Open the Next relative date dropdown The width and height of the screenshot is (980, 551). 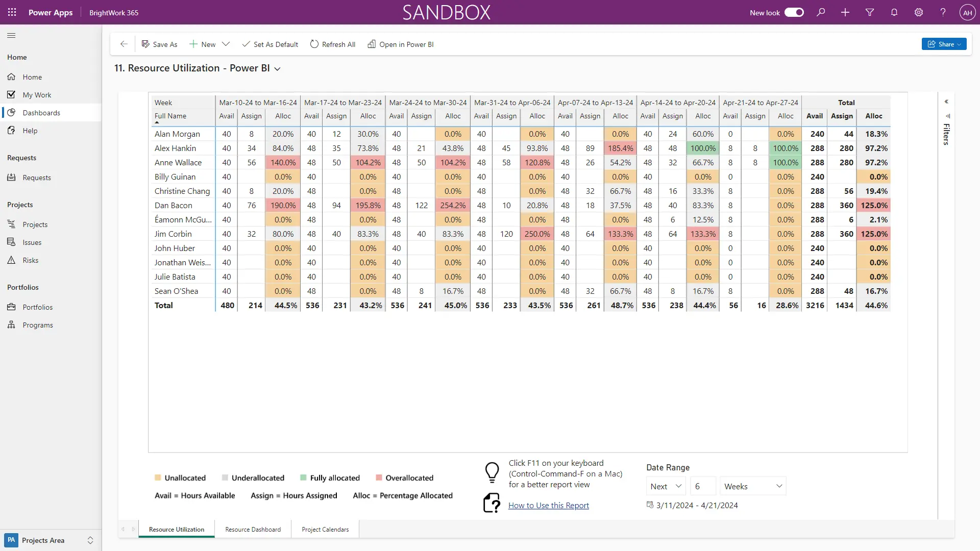pos(666,486)
